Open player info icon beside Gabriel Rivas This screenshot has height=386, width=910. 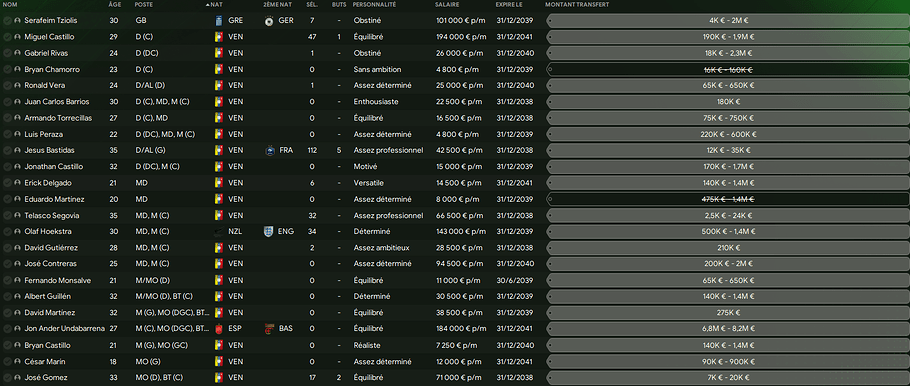click(17, 53)
